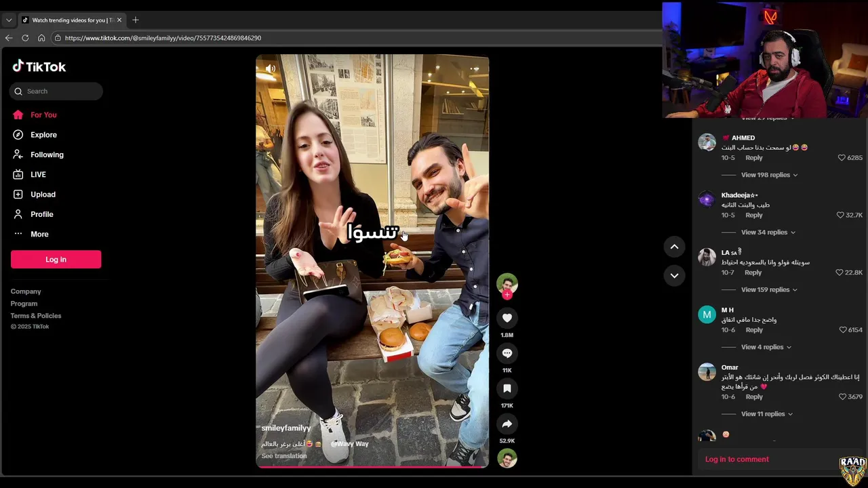Expand View 159 replies
Viewport: 868px width, 488px height.
tap(769, 290)
